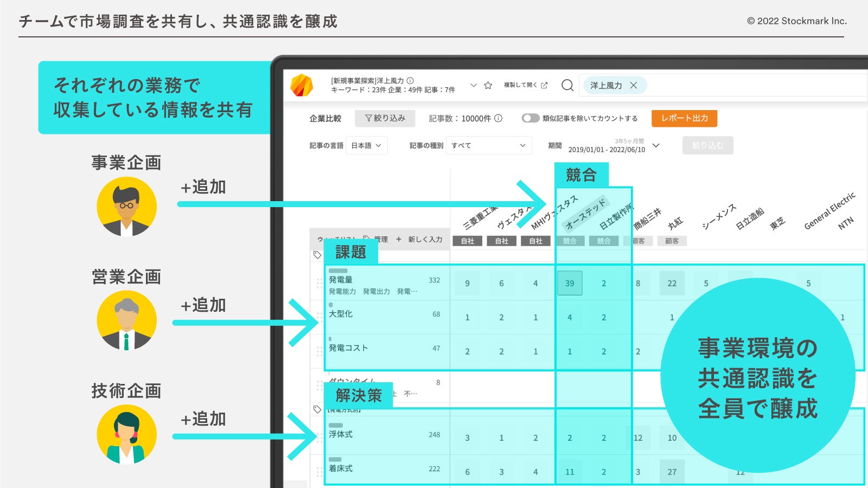Open the 11 cell in 着床式 row
Screen dimensions: 868x488
(x=570, y=472)
